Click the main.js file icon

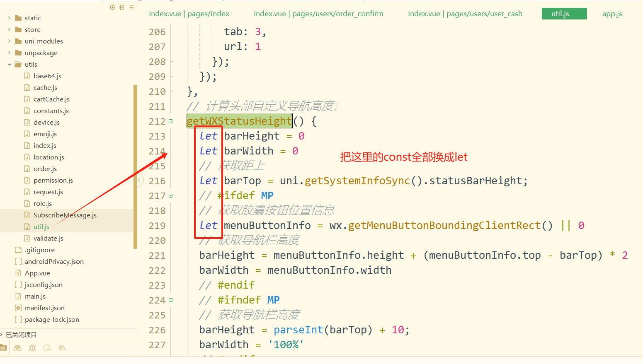click(x=18, y=296)
